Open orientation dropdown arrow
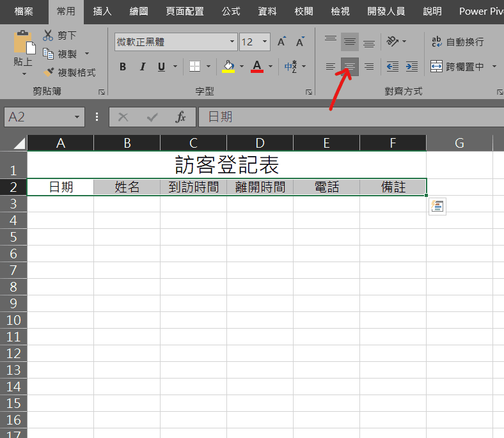The height and width of the screenshot is (438, 504). click(404, 42)
